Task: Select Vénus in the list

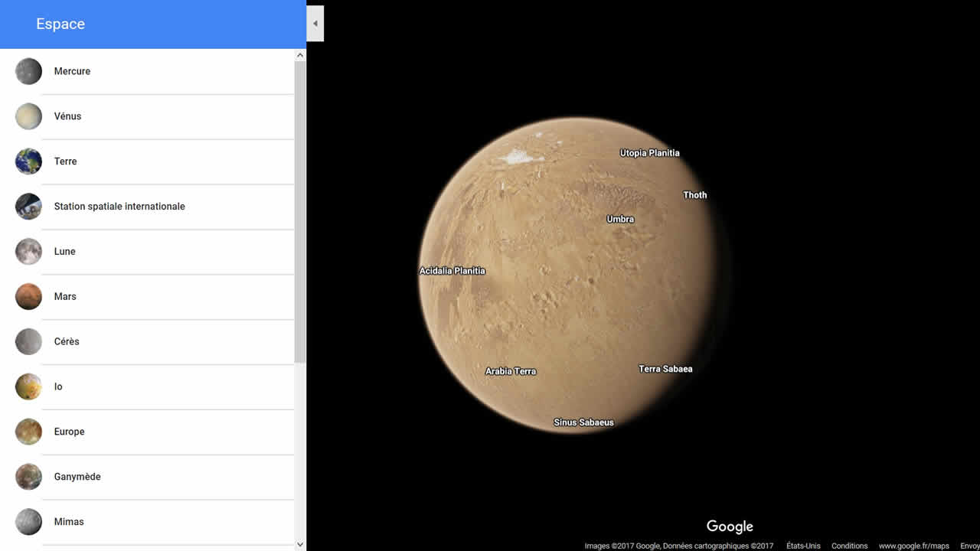Action: click(147, 116)
